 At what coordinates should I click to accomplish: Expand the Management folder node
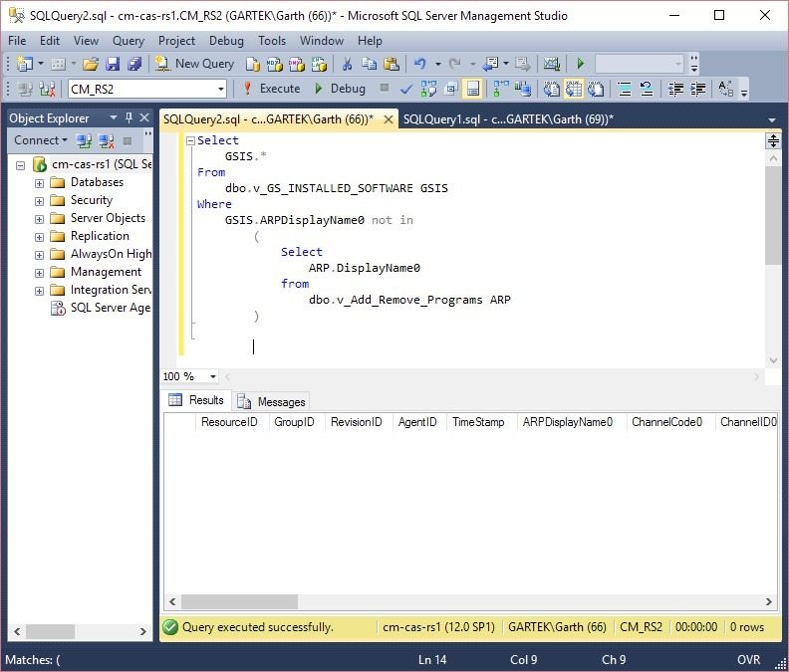coord(39,273)
